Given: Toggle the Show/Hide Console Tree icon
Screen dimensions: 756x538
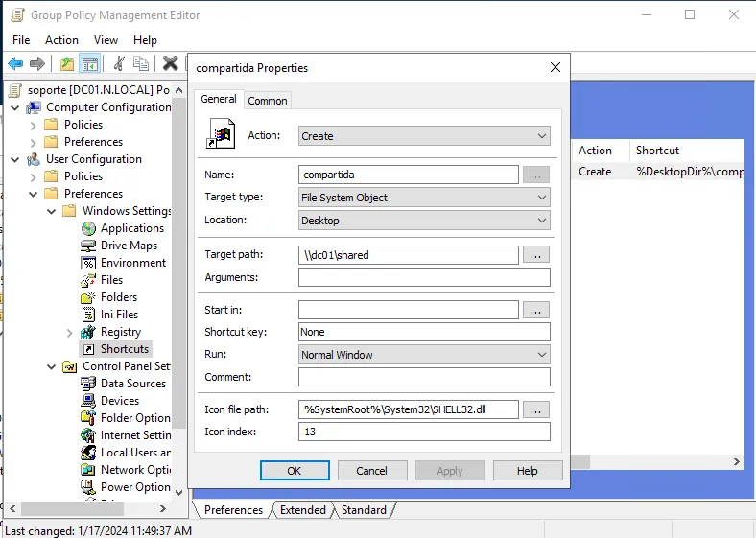Looking at the screenshot, I should [89, 64].
